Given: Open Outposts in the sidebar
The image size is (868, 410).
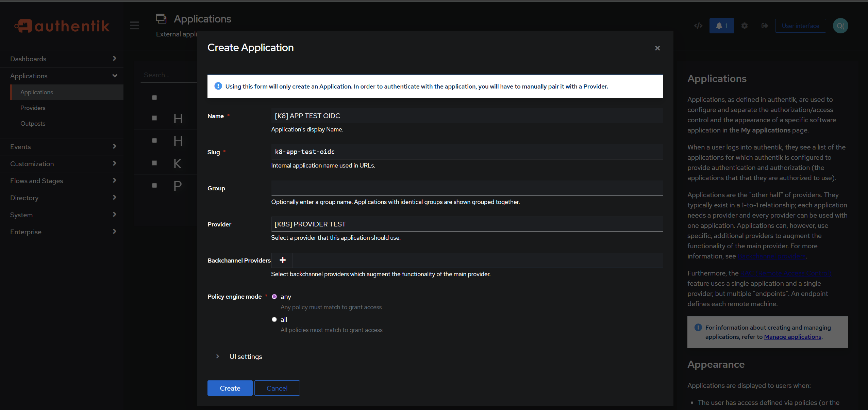Looking at the screenshot, I should pos(67,124).
